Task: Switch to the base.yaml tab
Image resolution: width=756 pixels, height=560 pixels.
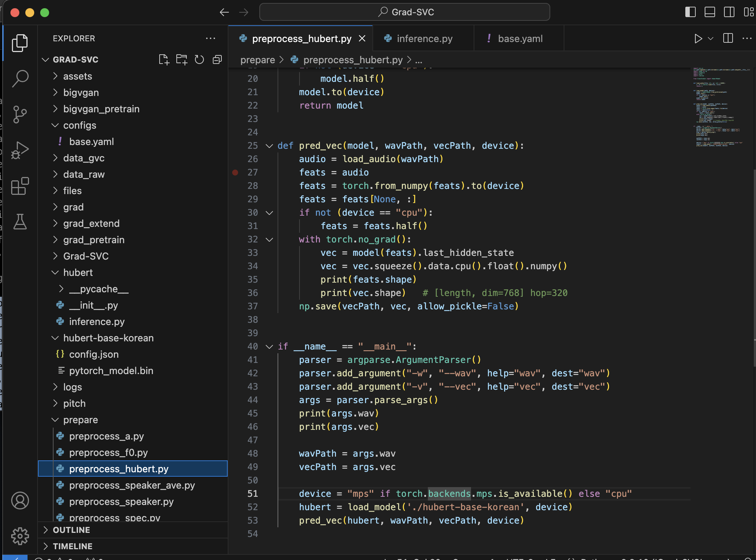Action: tap(519, 39)
